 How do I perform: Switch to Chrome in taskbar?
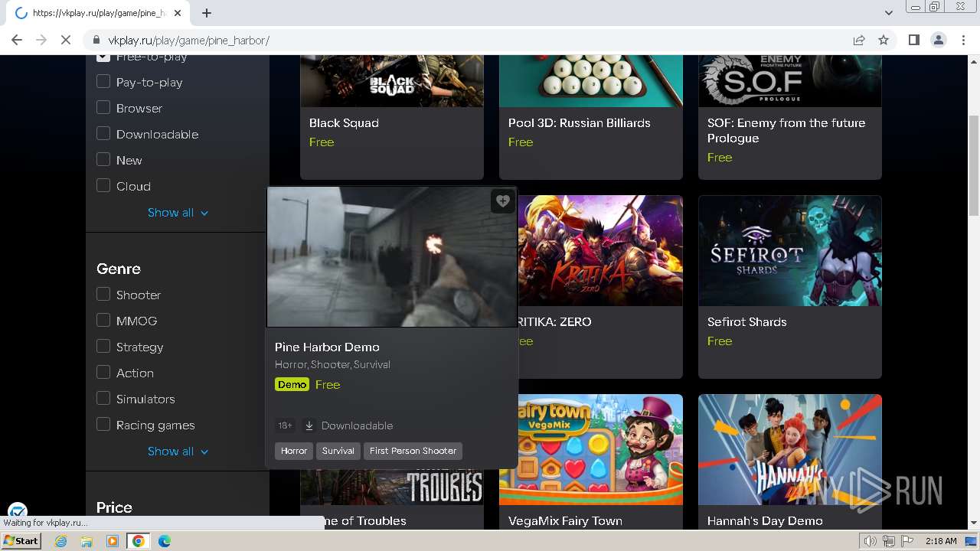[138, 541]
